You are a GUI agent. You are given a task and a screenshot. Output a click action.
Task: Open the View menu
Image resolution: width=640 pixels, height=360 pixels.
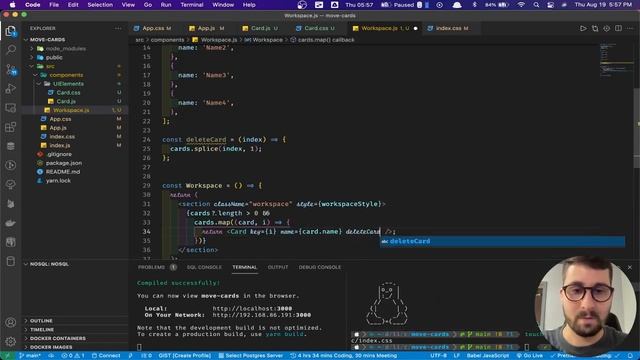128,5
